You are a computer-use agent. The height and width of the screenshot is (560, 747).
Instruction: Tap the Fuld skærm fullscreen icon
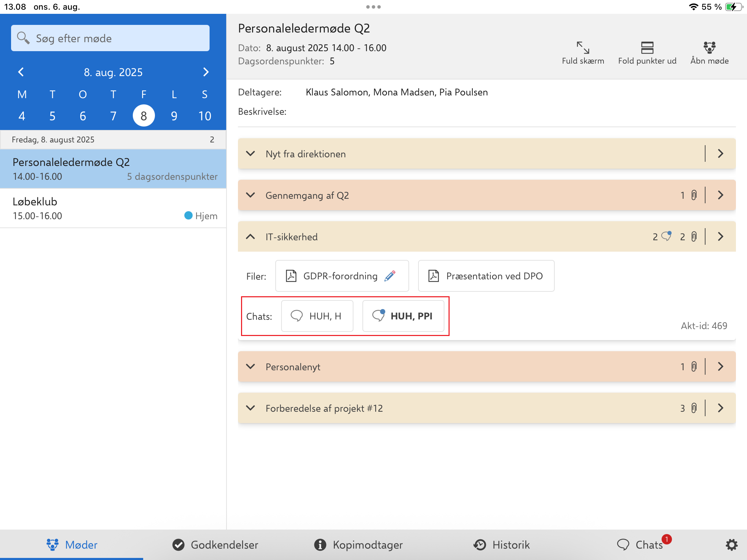(583, 48)
